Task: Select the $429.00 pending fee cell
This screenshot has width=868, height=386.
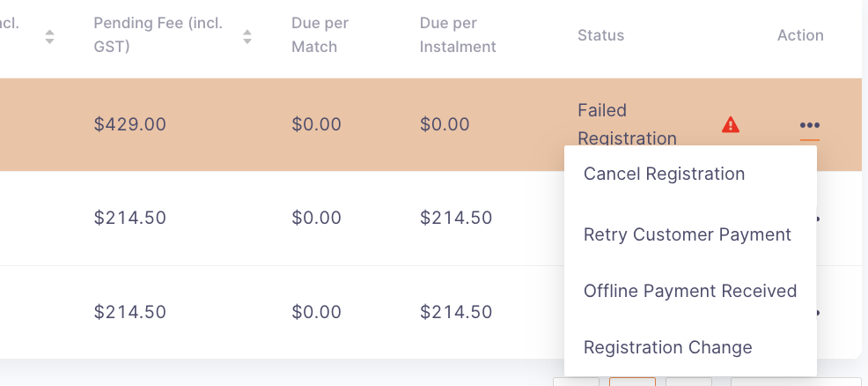Action: tap(130, 124)
